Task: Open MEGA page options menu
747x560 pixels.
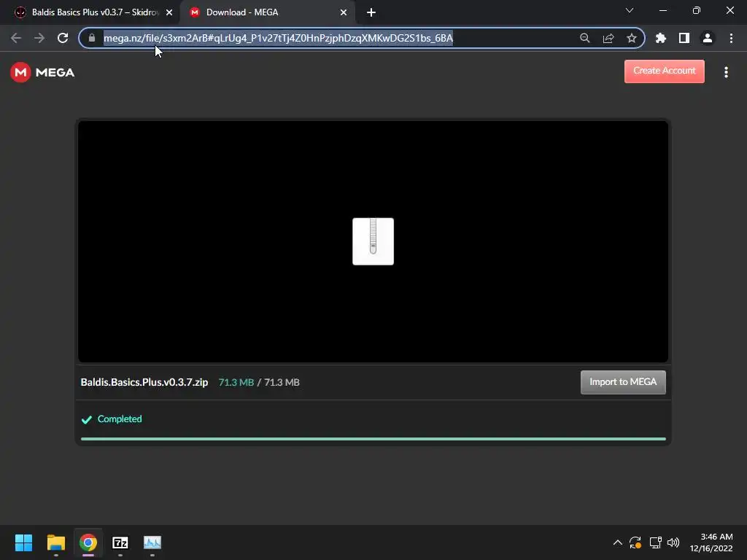Action: pos(726,72)
